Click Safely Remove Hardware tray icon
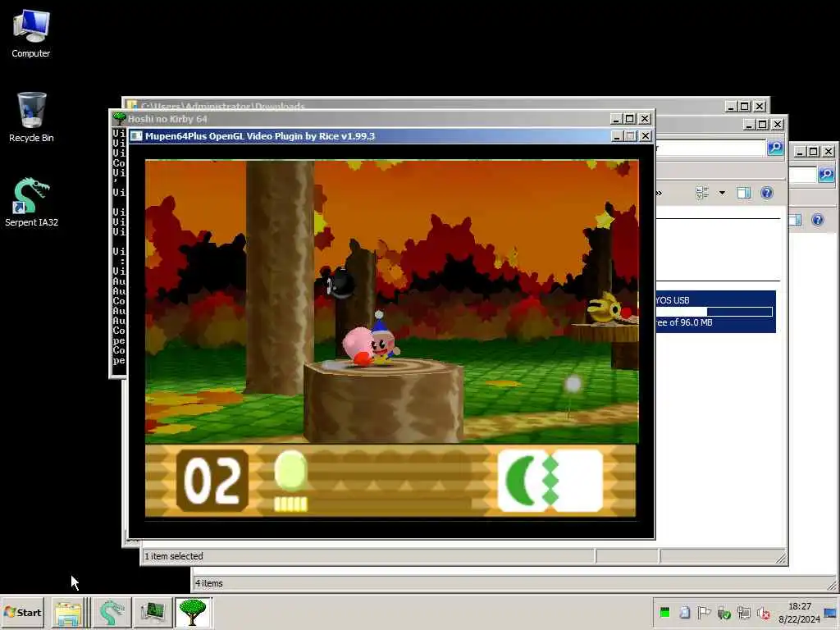 [x=724, y=613]
